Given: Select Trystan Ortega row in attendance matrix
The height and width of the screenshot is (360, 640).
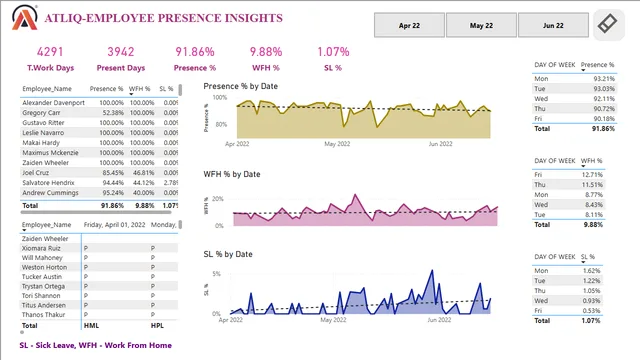Looking at the screenshot, I should pyautogui.click(x=99, y=286).
